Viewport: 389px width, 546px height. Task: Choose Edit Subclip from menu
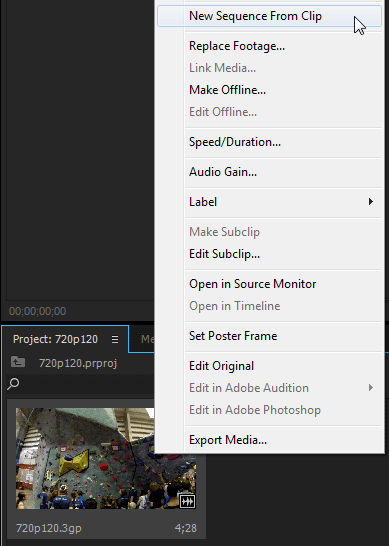pyautogui.click(x=224, y=254)
